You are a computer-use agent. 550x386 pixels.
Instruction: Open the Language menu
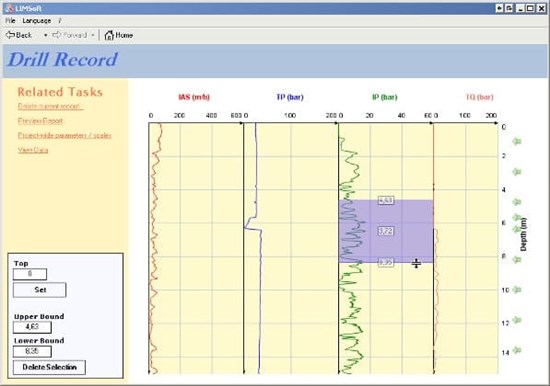36,21
